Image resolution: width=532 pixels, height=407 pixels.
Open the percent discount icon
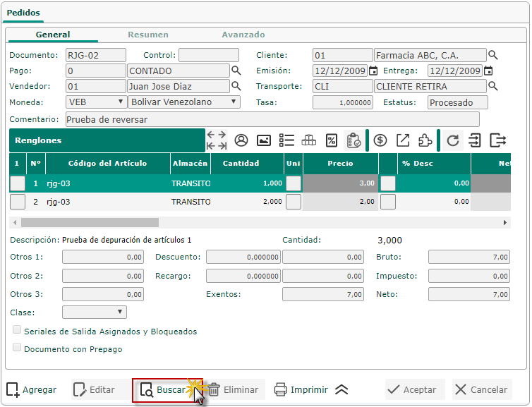tap(331, 140)
